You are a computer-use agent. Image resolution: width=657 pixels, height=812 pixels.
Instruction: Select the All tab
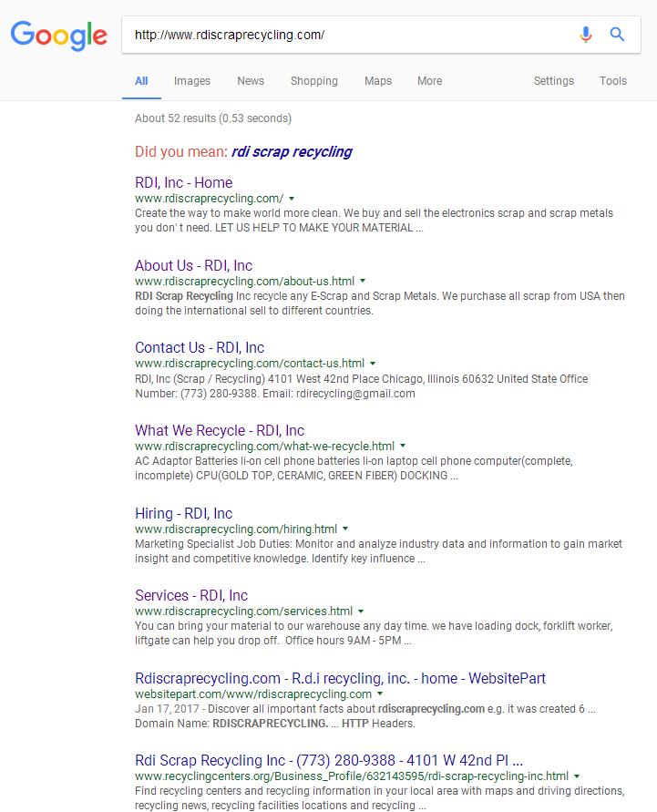pyautogui.click(x=141, y=81)
